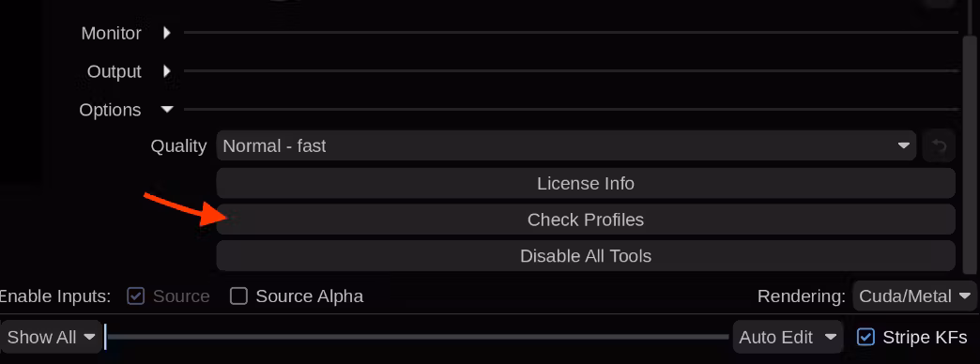
Task: Click the Check Profiles button
Action: coord(586,220)
